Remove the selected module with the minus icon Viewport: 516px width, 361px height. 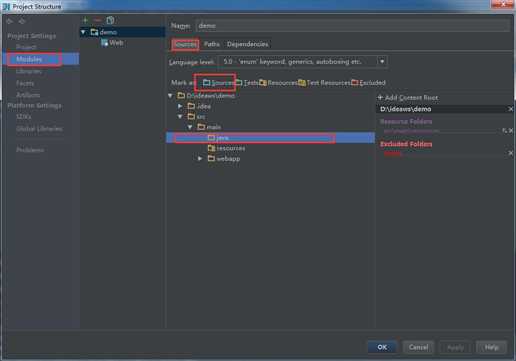pos(97,20)
